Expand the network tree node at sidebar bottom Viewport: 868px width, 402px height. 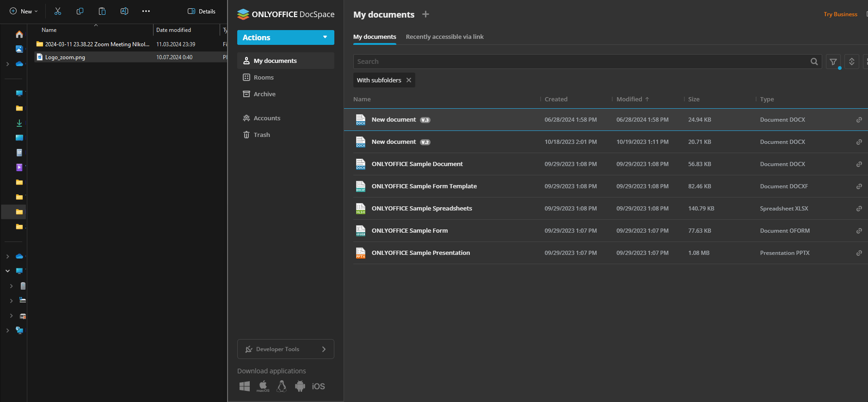tap(7, 330)
